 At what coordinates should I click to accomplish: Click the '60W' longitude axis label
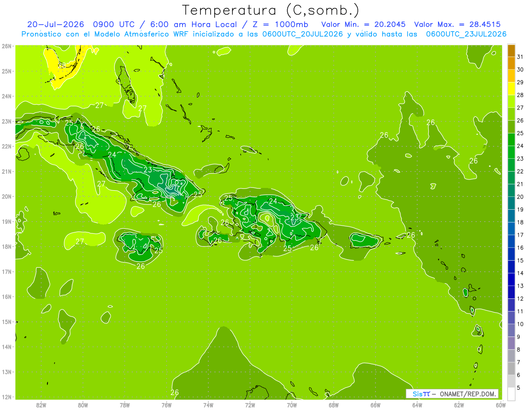point(501,405)
